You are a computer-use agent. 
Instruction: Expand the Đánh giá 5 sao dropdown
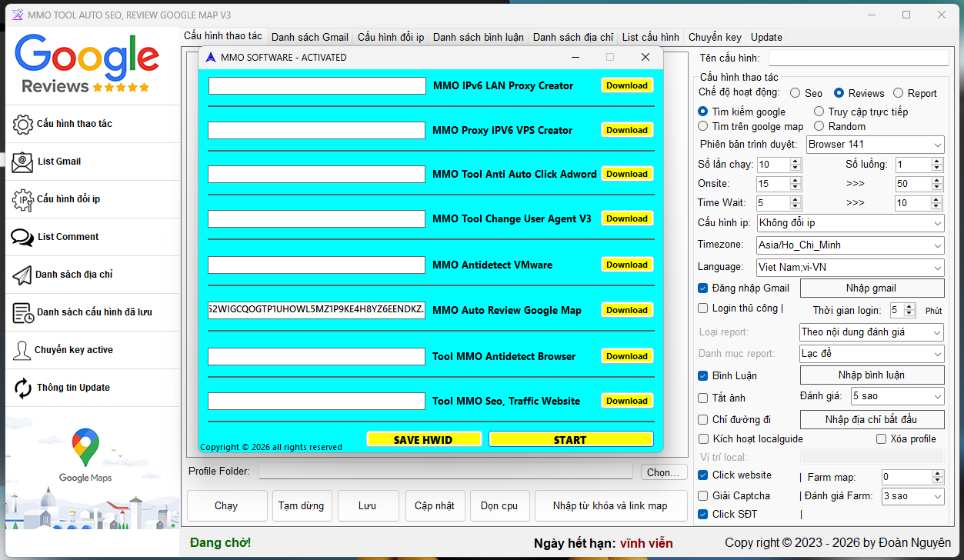pyautogui.click(x=897, y=396)
